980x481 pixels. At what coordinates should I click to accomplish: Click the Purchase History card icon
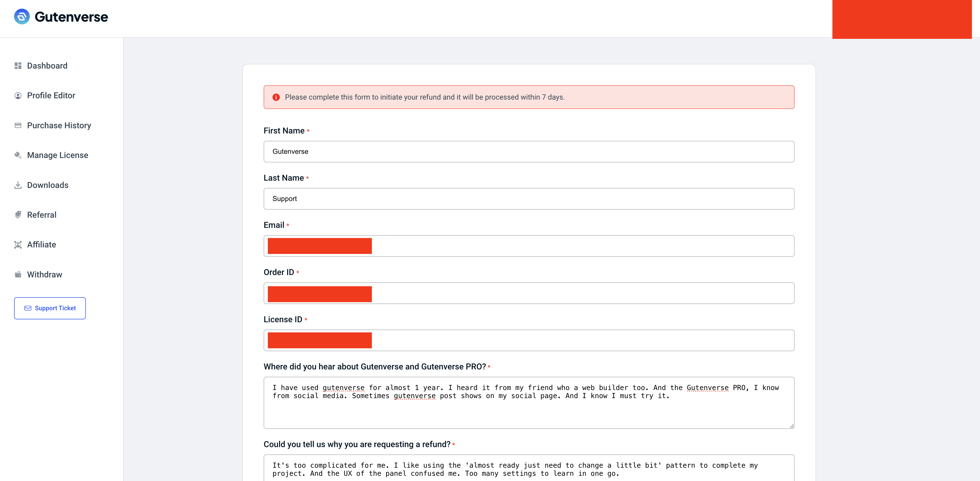[x=18, y=125]
